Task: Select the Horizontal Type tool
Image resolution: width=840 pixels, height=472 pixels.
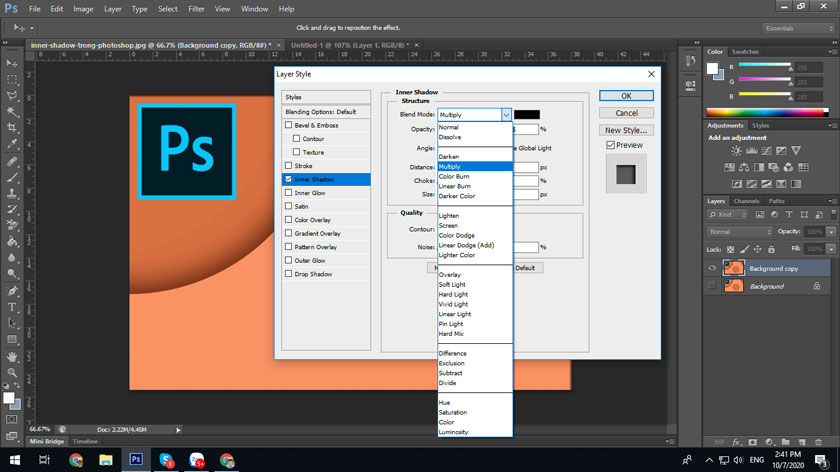Action: [x=12, y=307]
